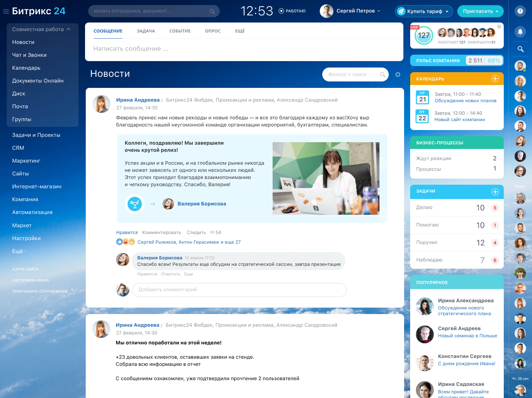The height and width of the screenshot is (398, 532).
Task: Switch to the Задача tab
Action: pos(146,31)
